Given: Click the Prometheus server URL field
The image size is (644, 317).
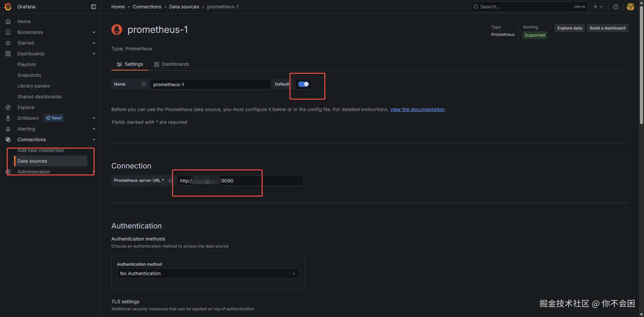Looking at the screenshot, I should click(x=240, y=180).
